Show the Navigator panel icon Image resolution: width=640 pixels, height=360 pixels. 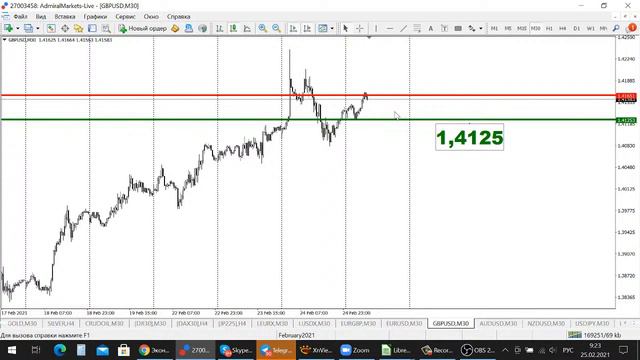[x=78, y=28]
